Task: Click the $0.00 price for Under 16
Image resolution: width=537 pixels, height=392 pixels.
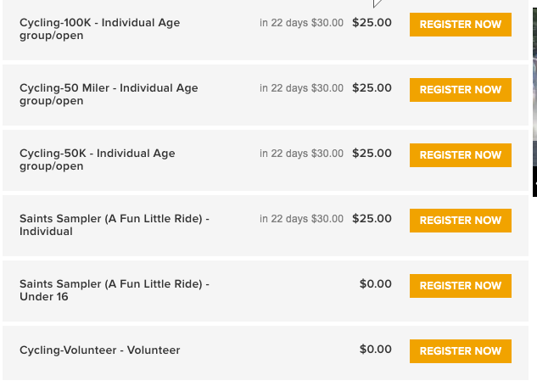Action: [x=375, y=284]
